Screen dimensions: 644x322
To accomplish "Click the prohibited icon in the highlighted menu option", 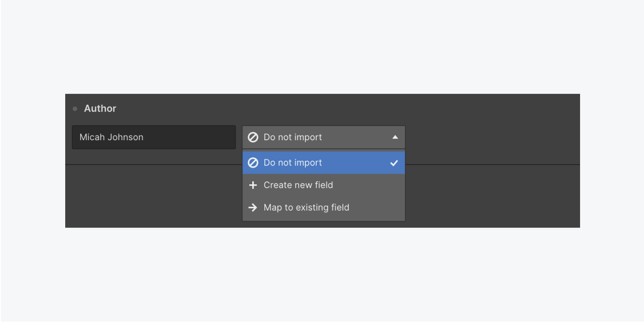I will pyautogui.click(x=253, y=163).
